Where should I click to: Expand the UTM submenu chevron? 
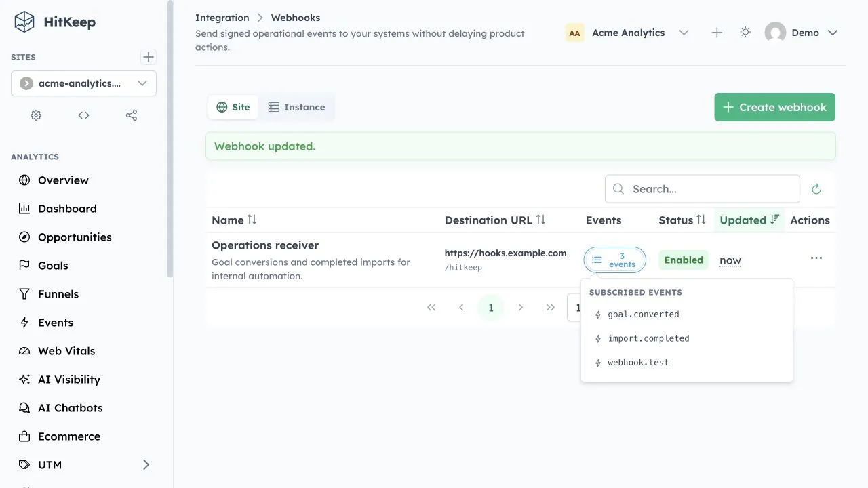pos(146,465)
